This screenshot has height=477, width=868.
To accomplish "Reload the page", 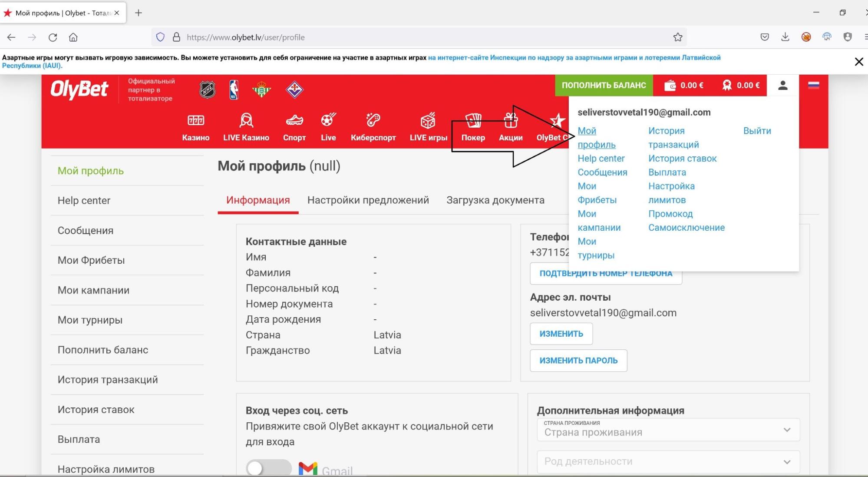I will pos(53,37).
